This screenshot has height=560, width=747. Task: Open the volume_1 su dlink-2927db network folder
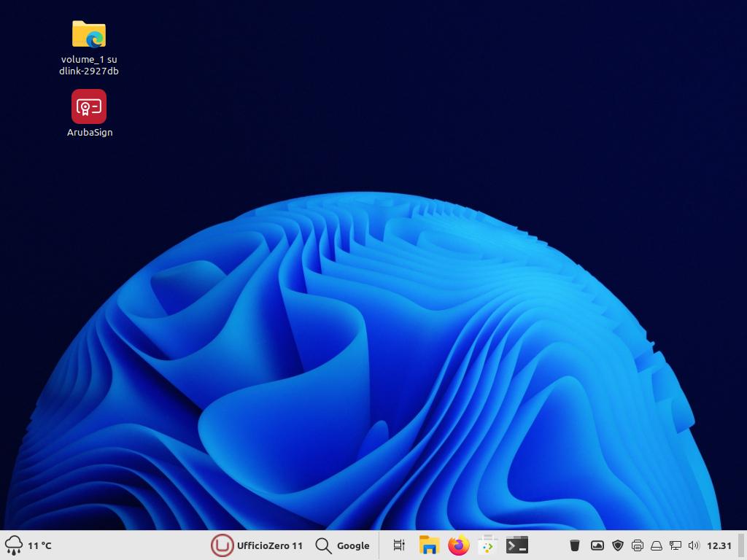click(x=89, y=35)
